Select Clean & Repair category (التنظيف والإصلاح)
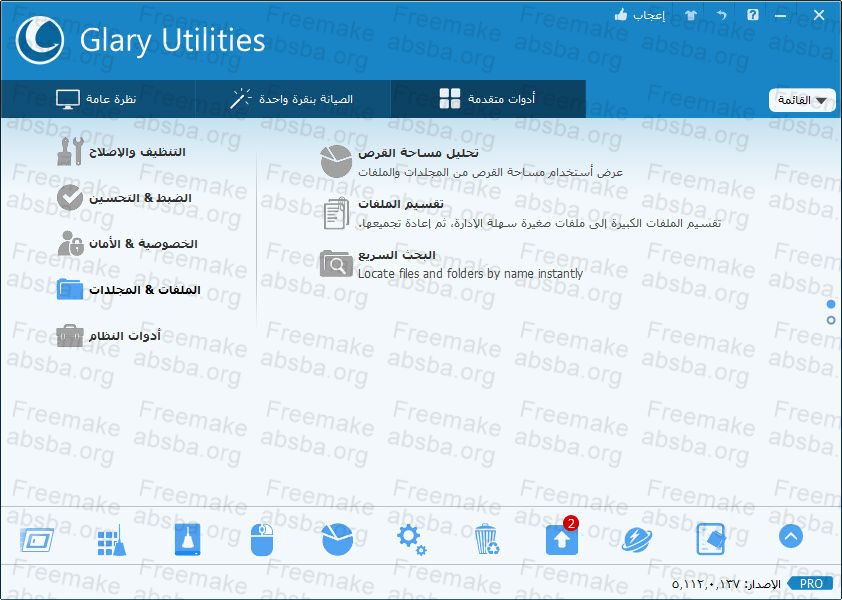The width and height of the screenshot is (842, 600). tap(121, 152)
